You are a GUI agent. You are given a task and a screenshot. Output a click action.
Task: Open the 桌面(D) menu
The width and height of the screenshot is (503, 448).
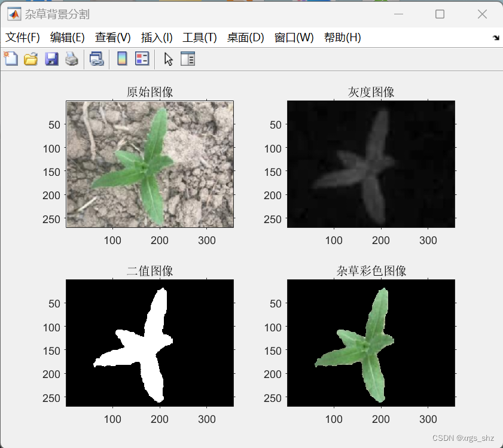[x=245, y=38]
